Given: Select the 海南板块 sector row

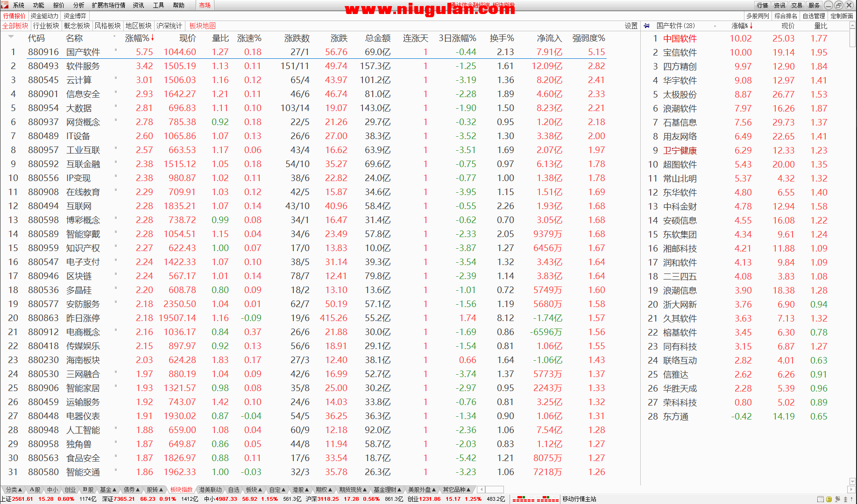Looking at the screenshot, I should (x=304, y=360).
